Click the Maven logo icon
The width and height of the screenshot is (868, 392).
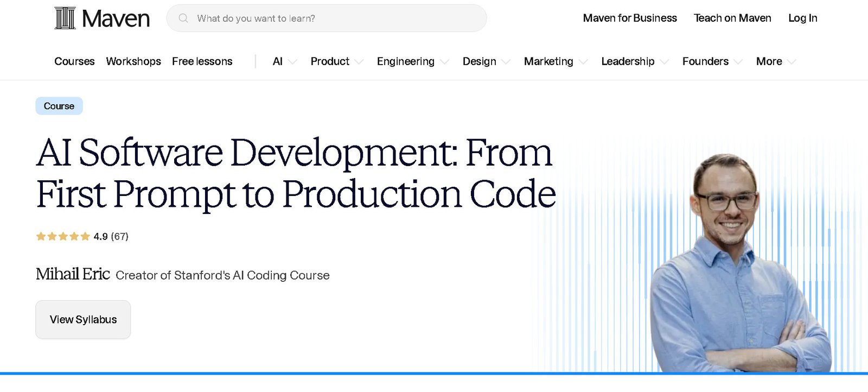coord(65,18)
